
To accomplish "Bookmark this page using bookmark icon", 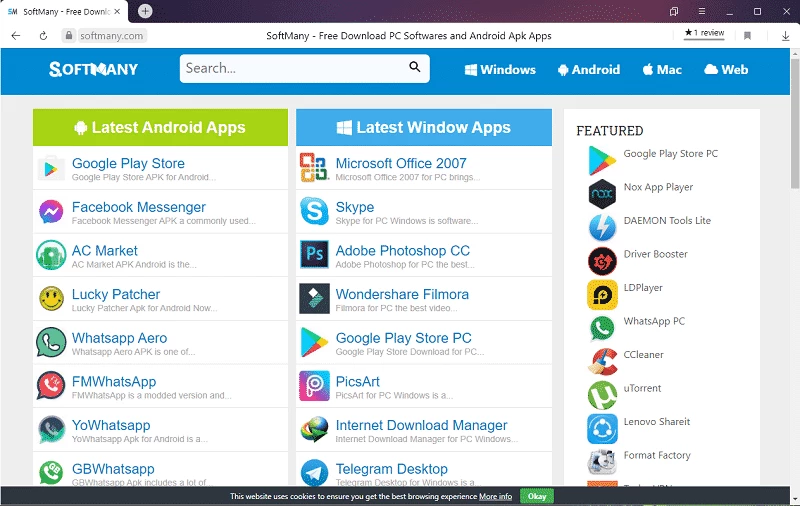I will 747,35.
